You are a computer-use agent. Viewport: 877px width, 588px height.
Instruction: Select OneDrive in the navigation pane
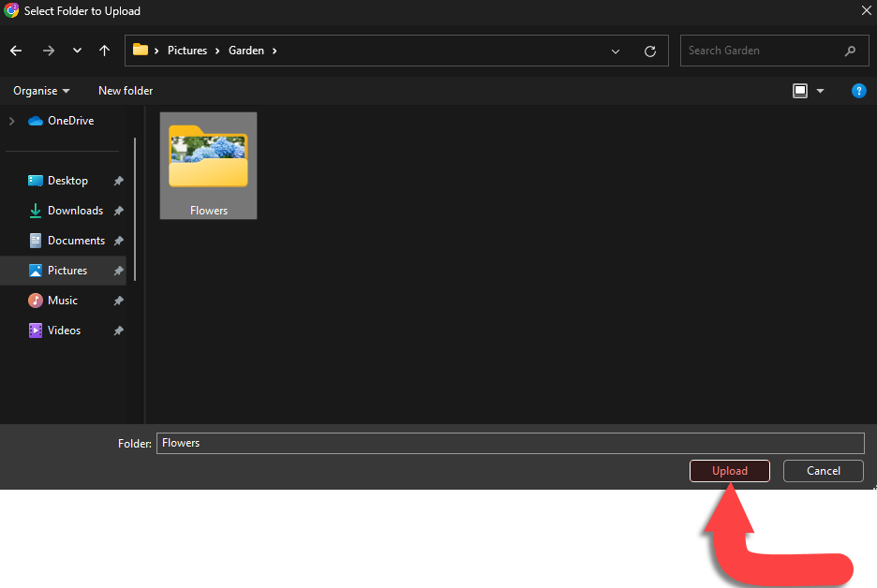click(61, 121)
